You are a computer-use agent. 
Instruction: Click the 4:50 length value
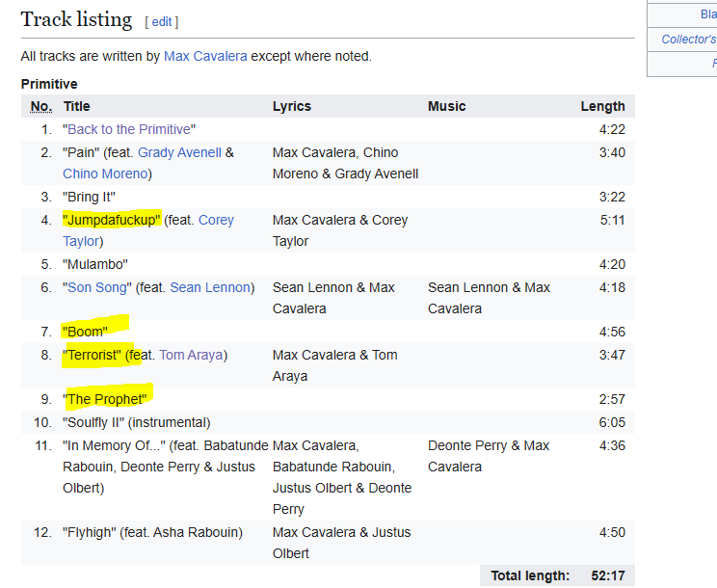(x=612, y=533)
